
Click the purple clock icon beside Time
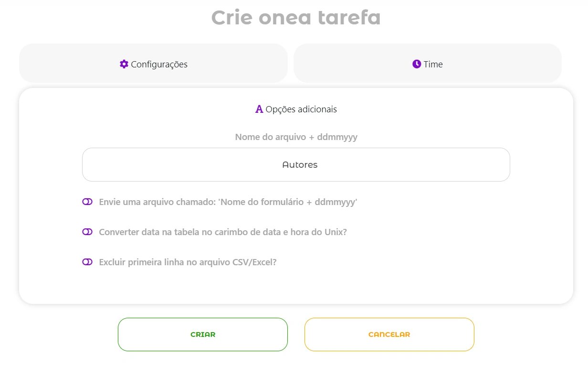417,64
